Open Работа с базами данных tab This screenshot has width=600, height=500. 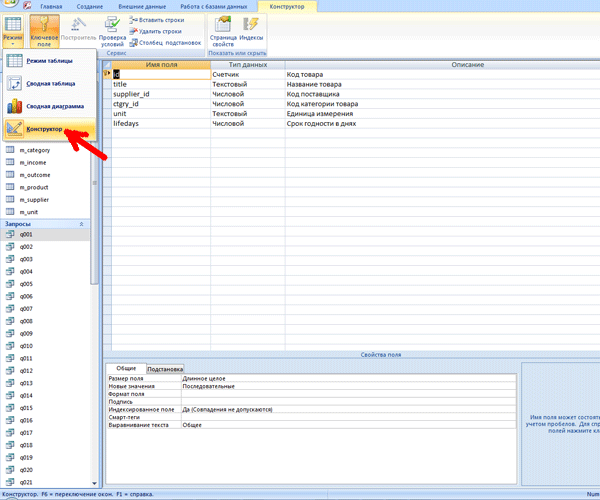pos(214,7)
